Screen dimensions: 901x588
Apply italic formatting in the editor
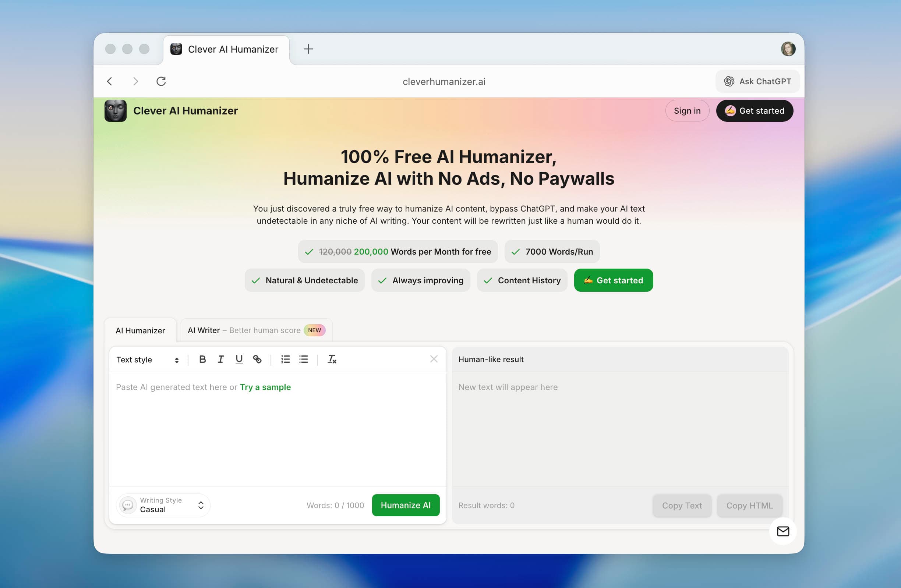(x=221, y=359)
